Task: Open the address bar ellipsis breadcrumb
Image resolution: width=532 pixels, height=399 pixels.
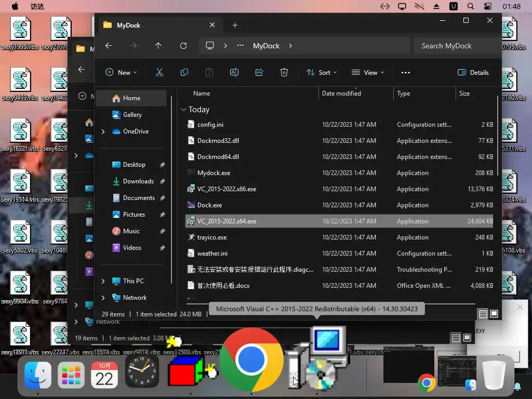Action: (x=241, y=45)
